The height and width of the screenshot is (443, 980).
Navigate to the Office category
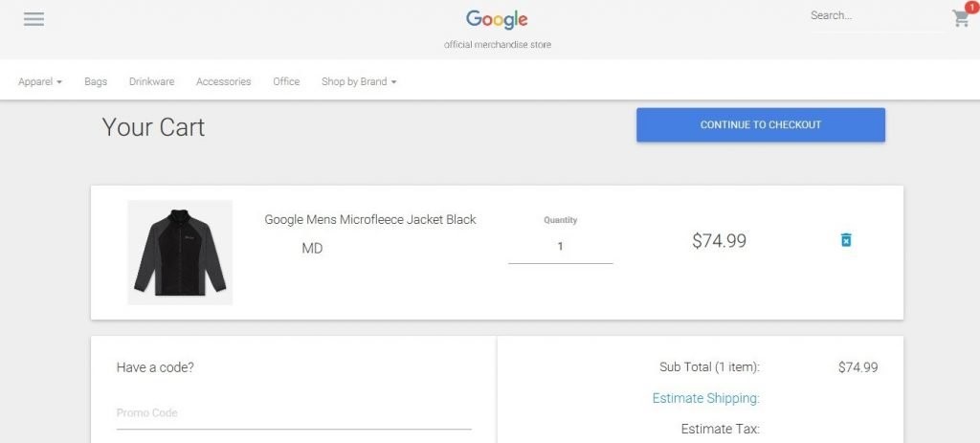coord(286,82)
